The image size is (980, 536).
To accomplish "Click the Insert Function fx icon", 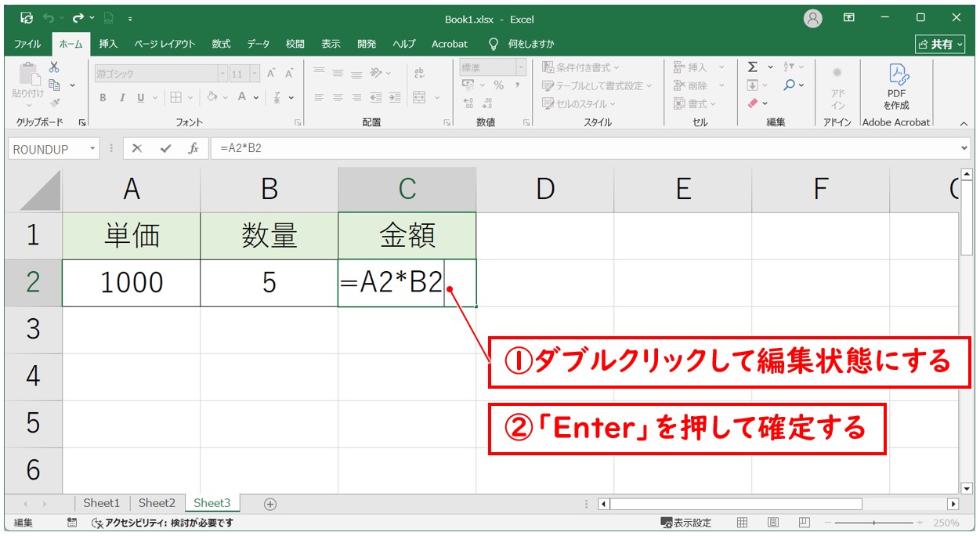I will click(193, 148).
